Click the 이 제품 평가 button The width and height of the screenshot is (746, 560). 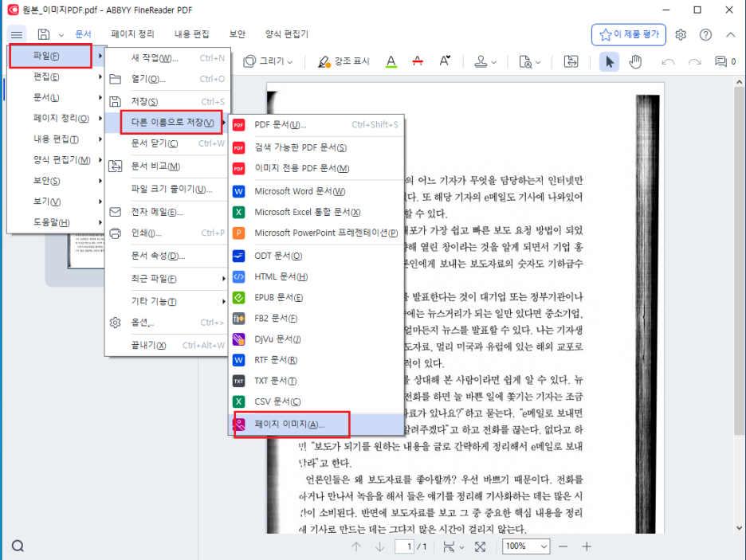click(629, 35)
